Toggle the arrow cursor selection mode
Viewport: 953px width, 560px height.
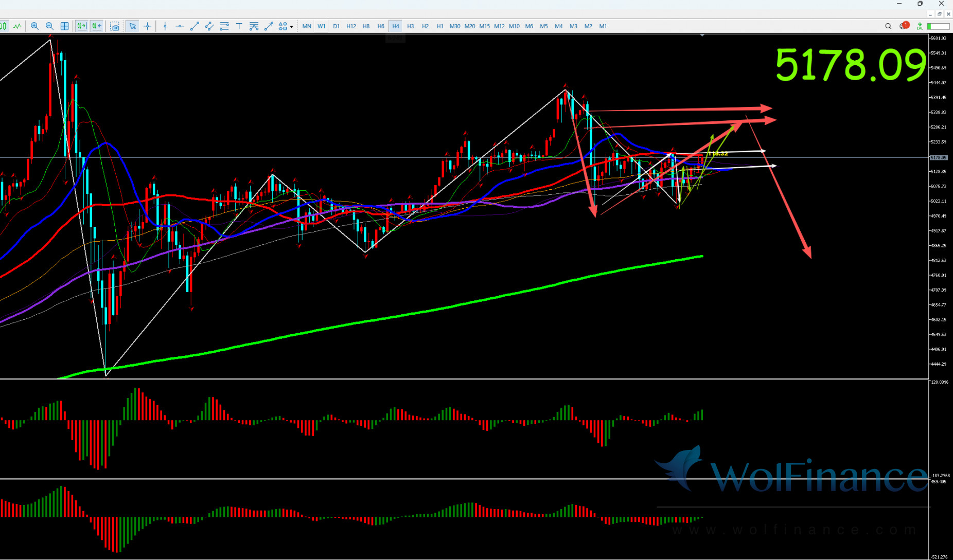pos(133,26)
